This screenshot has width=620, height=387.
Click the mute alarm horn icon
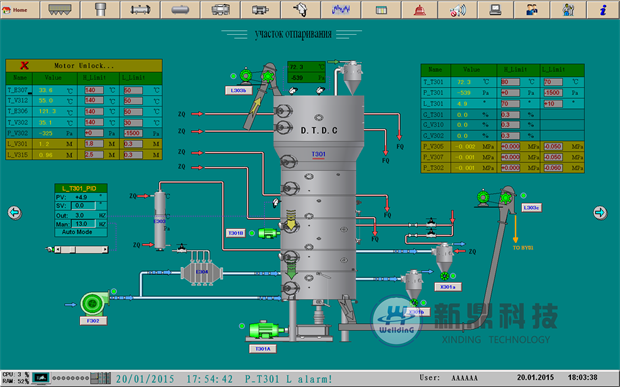pos(457,9)
